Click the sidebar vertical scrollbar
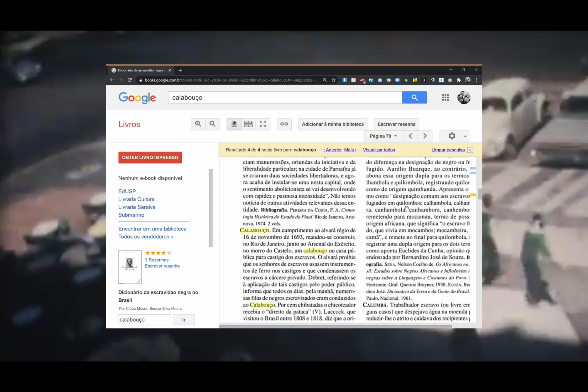Viewport: 588px width, 392px height. [x=211, y=208]
